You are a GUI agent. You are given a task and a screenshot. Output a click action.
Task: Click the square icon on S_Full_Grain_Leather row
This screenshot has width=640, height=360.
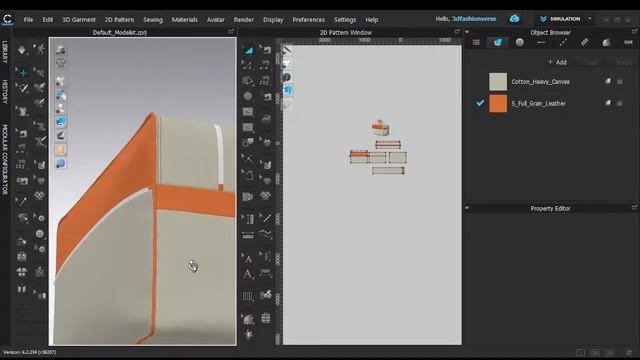(620, 103)
